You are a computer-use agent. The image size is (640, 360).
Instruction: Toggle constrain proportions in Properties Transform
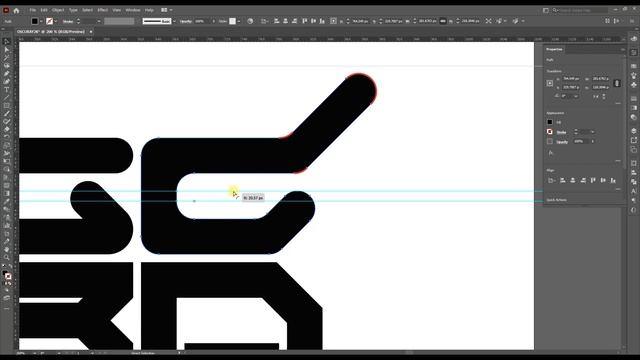pos(617,83)
